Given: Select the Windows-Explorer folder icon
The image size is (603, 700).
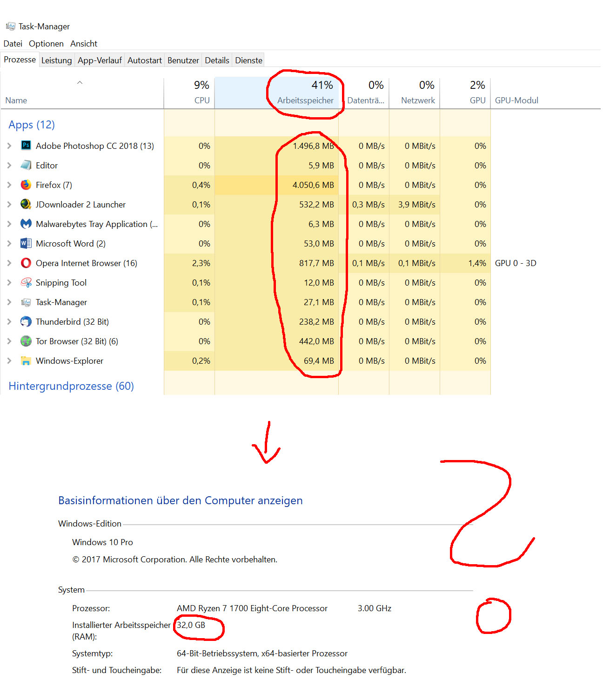Looking at the screenshot, I should click(26, 360).
